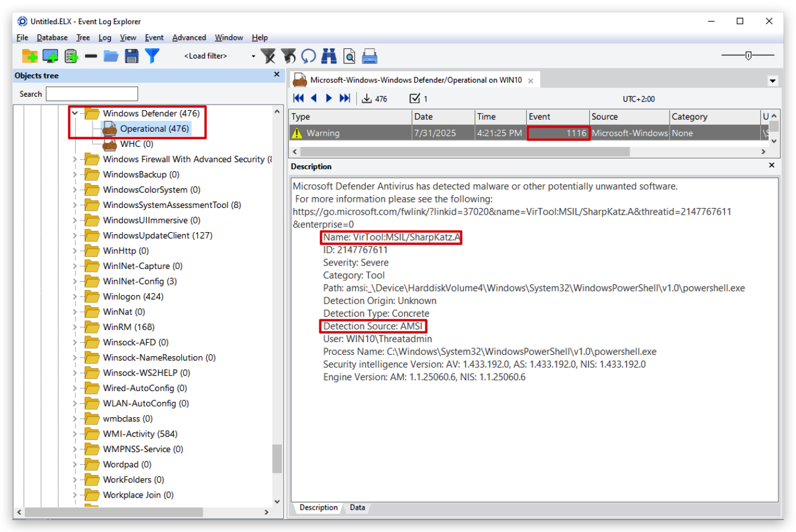Viewport: 796px width, 532px height.
Task: Open the Advanced menu
Action: point(189,37)
